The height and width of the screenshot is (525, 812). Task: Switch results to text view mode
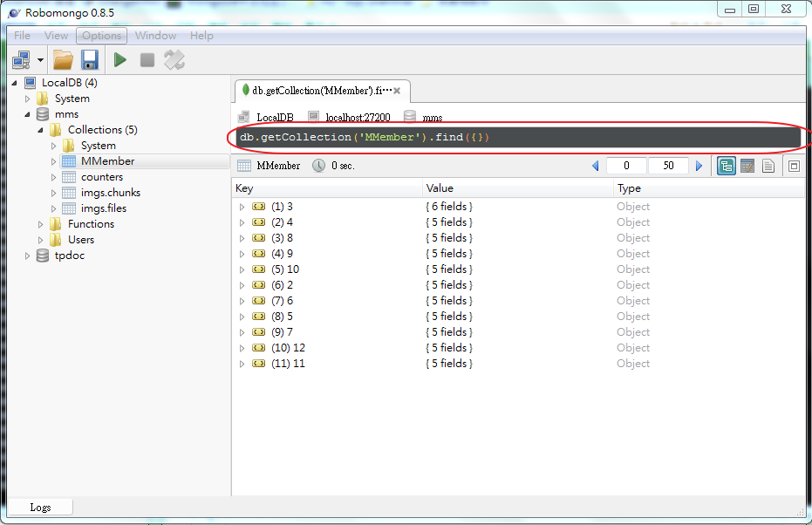click(769, 166)
